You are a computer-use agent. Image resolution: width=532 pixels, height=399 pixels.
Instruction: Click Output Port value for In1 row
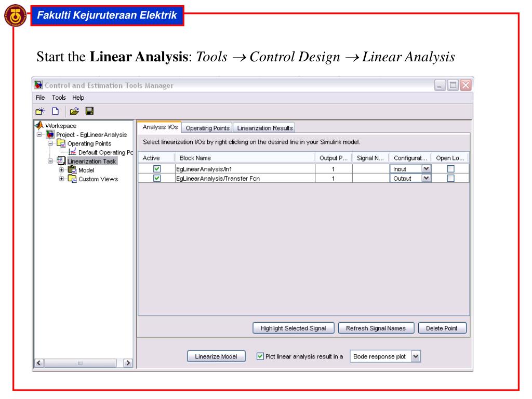(334, 169)
